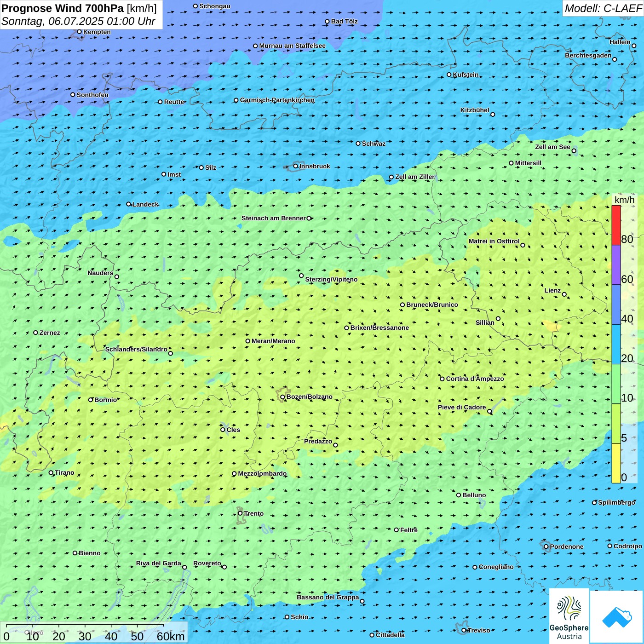Image resolution: width=644 pixels, height=644 pixels.
Task: Click the Kufstein city marker
Action: pyautogui.click(x=449, y=75)
